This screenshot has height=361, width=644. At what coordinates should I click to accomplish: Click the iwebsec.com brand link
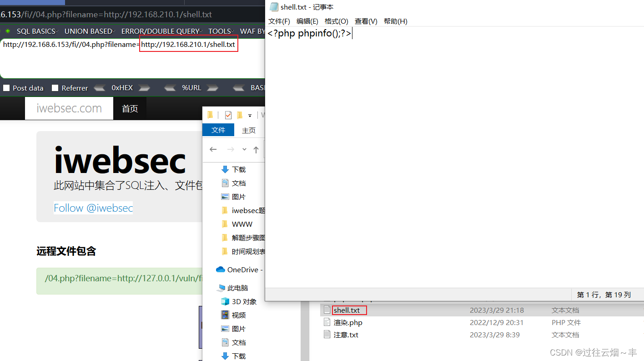pos(69,108)
